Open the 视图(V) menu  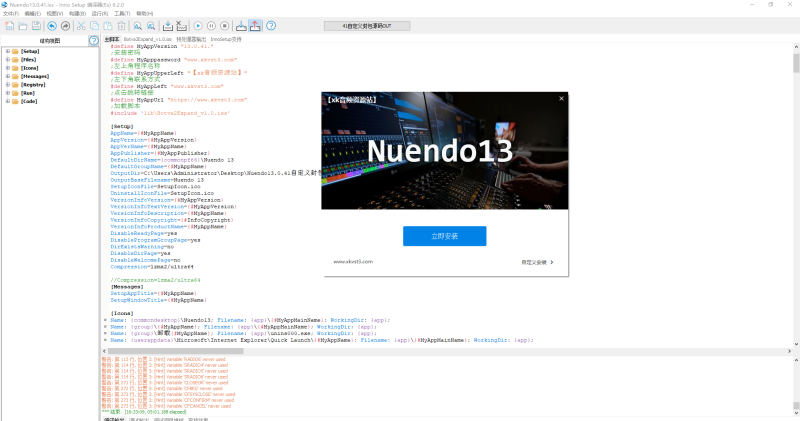(x=55, y=13)
